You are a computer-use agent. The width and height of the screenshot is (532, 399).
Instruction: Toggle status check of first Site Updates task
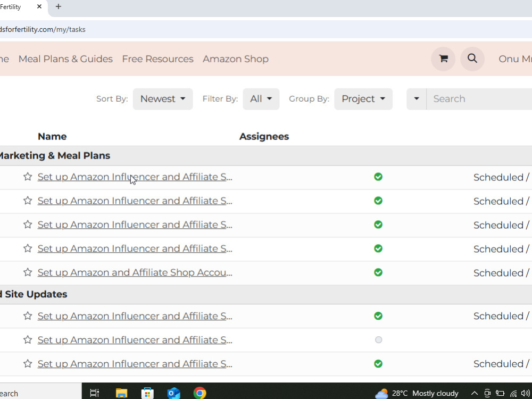tap(378, 316)
